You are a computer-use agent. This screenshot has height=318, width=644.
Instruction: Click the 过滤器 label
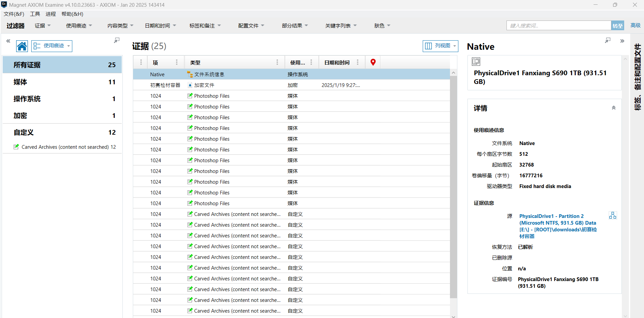click(15, 26)
